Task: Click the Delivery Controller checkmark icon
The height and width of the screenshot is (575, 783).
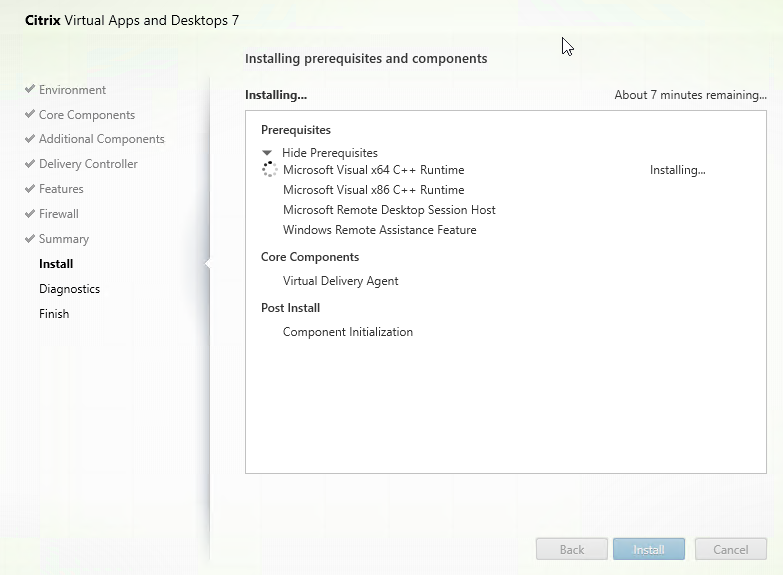Action: coord(30,164)
